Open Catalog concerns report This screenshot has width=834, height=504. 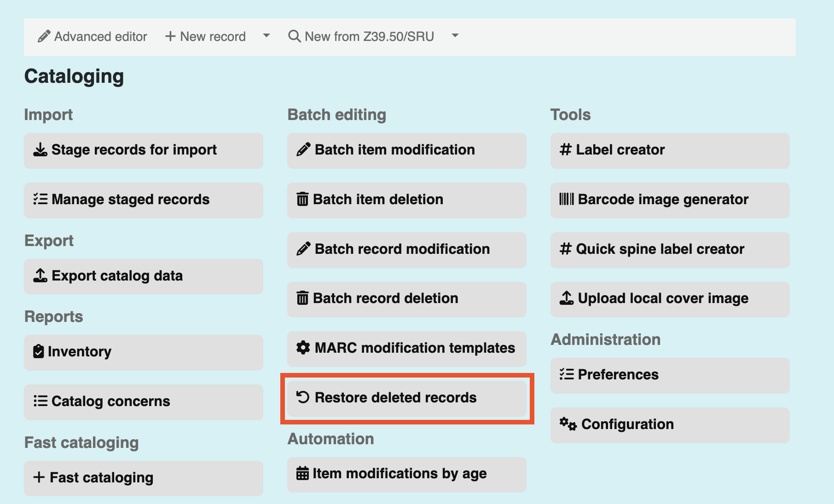[x=144, y=402]
